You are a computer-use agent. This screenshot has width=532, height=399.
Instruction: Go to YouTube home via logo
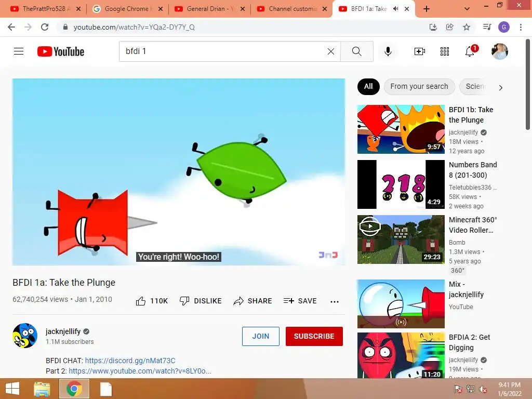pyautogui.click(x=61, y=51)
